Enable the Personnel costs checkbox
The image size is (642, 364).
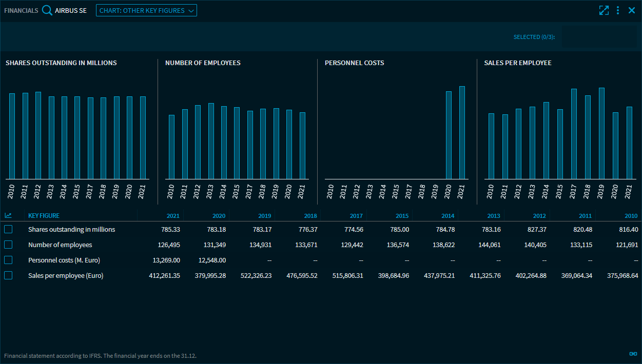[8, 260]
